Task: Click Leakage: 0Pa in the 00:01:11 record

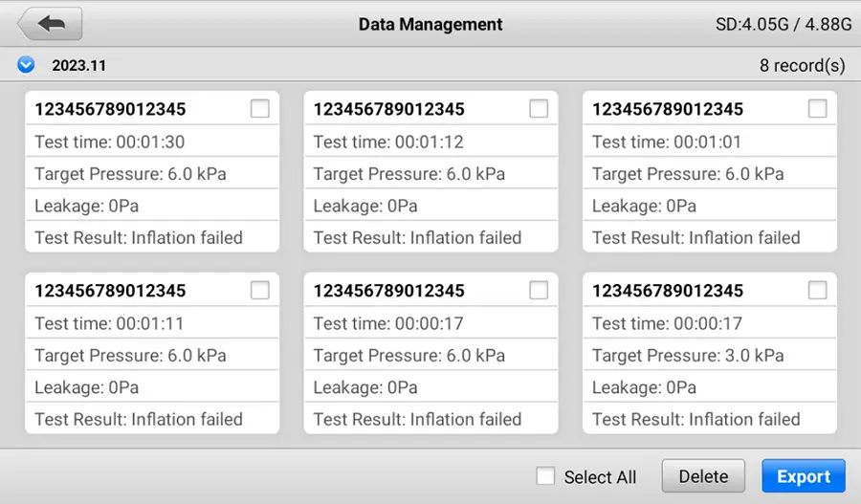Action: [152, 387]
